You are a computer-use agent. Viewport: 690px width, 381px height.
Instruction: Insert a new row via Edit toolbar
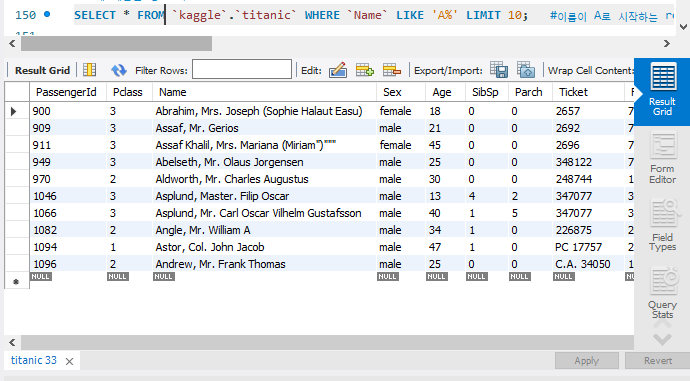coord(364,70)
